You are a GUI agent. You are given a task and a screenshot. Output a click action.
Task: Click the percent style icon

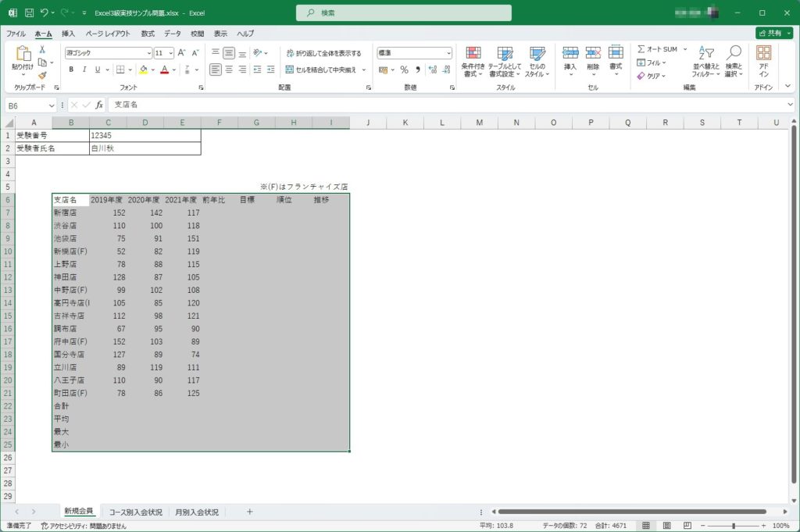pyautogui.click(x=404, y=70)
